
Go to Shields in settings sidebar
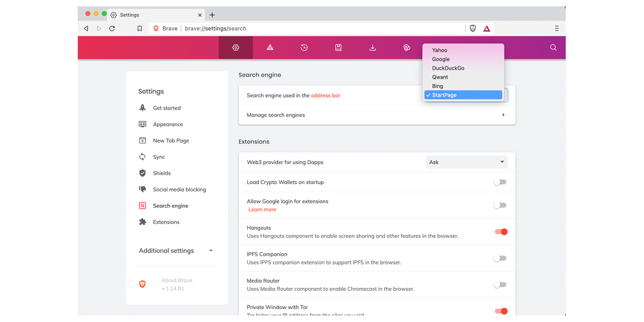[161, 173]
